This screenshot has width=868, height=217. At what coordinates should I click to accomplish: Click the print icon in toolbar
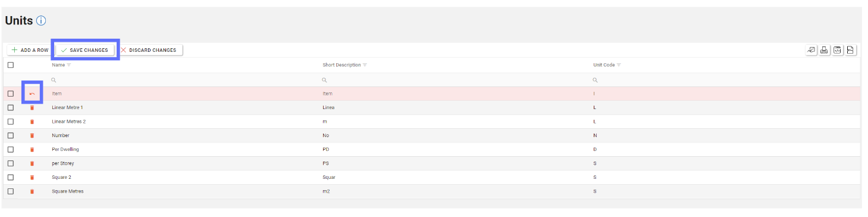825,50
